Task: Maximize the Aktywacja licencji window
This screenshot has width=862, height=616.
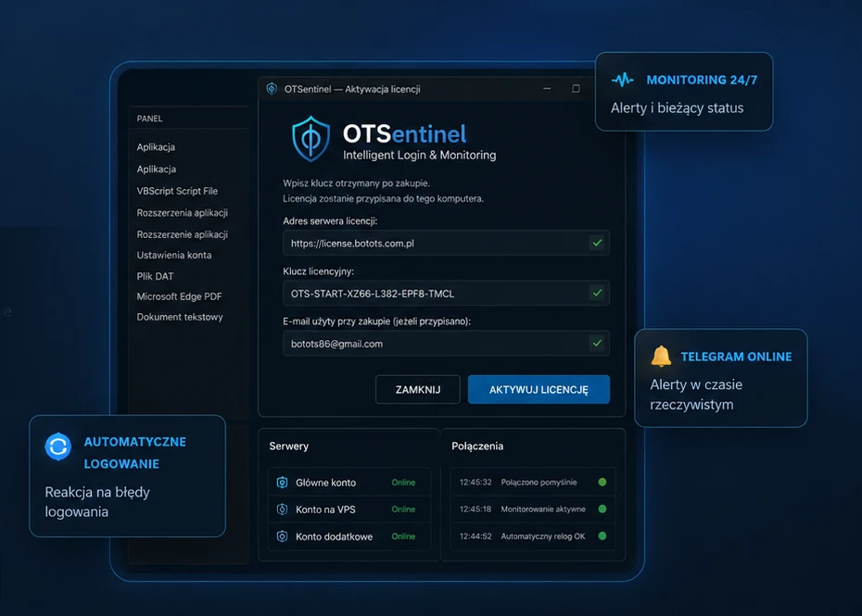Action: 576,89
